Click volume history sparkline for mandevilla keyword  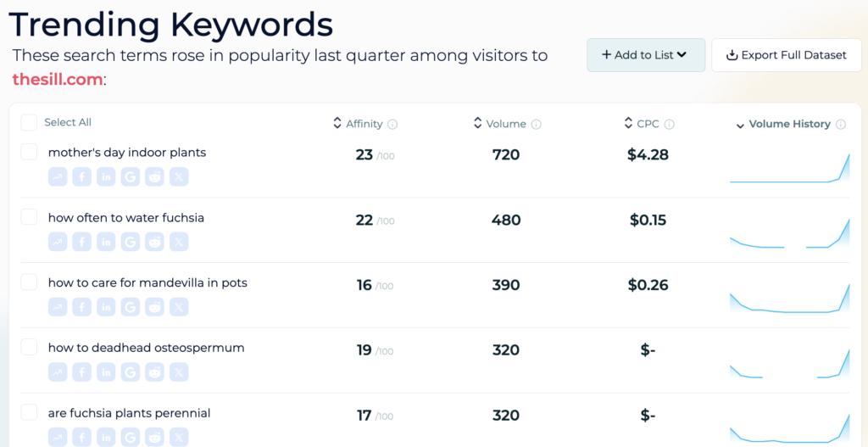(x=789, y=299)
